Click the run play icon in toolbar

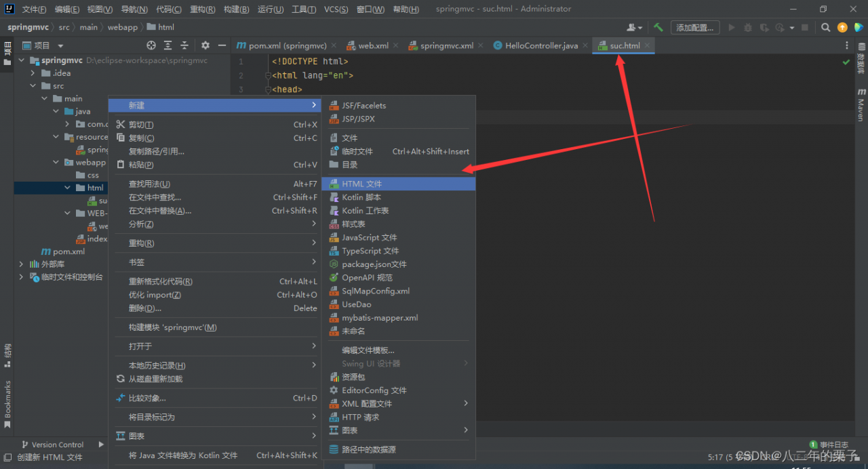point(732,28)
